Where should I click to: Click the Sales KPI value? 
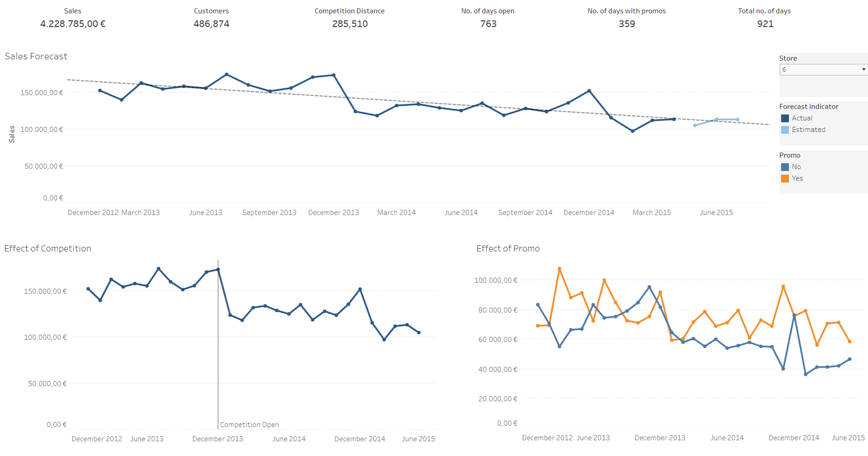click(x=73, y=24)
